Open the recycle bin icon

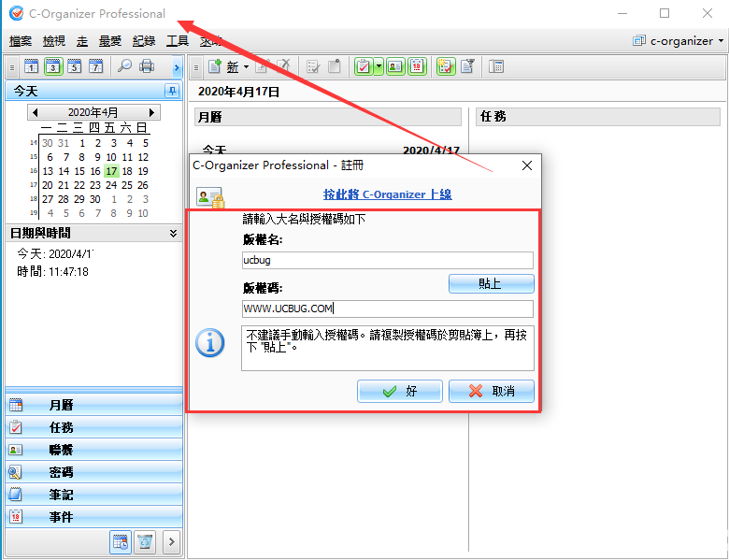(x=145, y=542)
